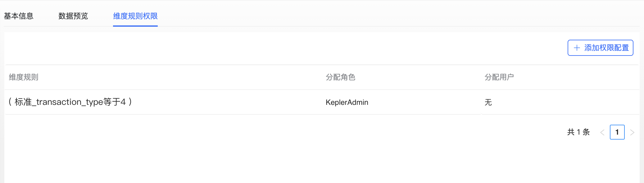
Task: Switch to the 基本信息 tab
Action: coord(19,16)
